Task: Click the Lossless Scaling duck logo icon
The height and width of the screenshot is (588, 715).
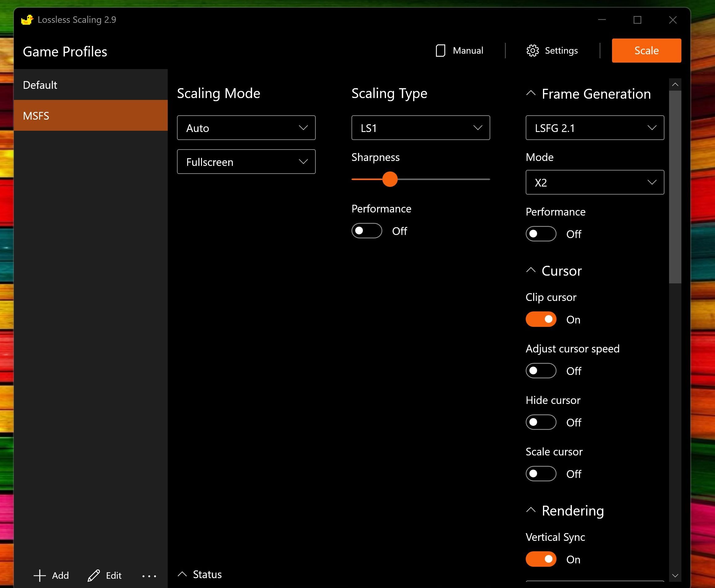Action: coord(27,20)
